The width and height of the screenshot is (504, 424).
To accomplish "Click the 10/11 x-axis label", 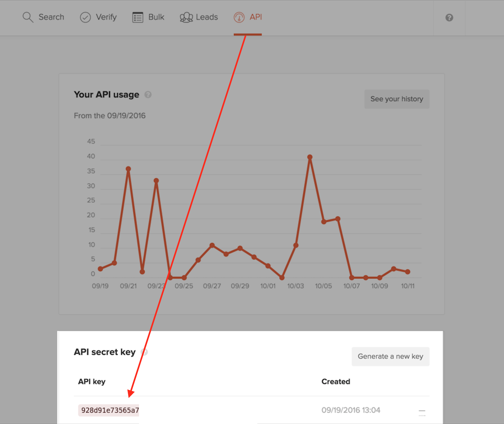I will pos(408,286).
